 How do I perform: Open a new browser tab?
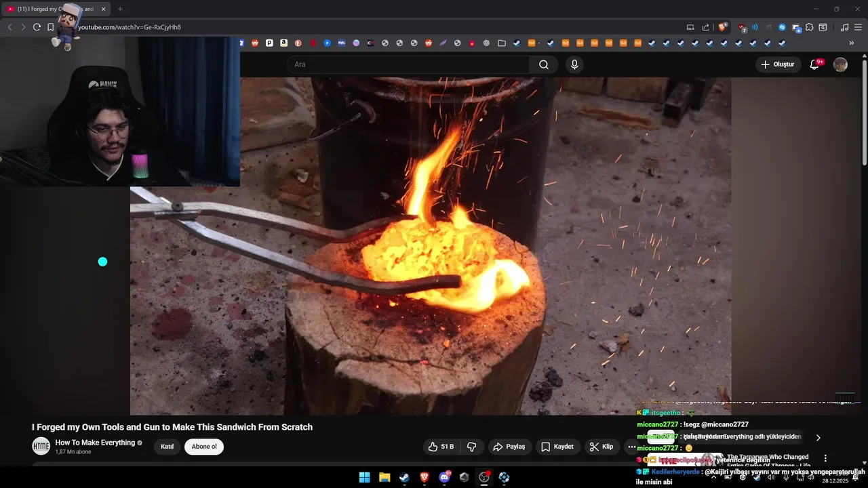click(120, 9)
